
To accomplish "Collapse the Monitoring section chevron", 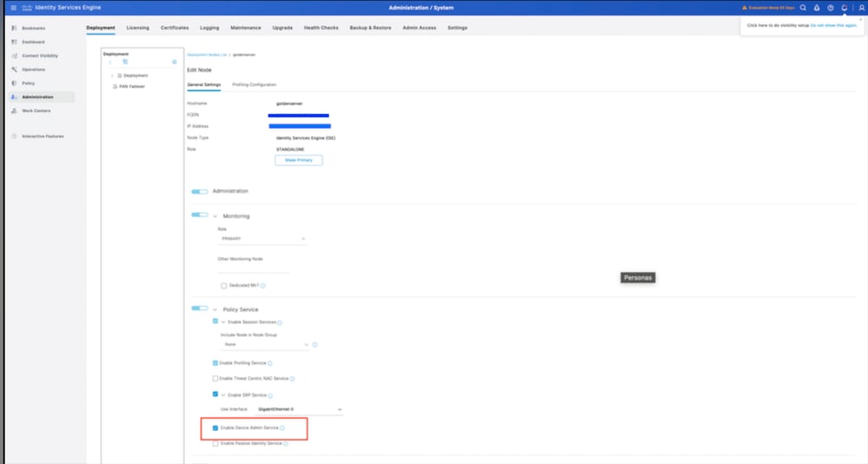I will pos(215,216).
